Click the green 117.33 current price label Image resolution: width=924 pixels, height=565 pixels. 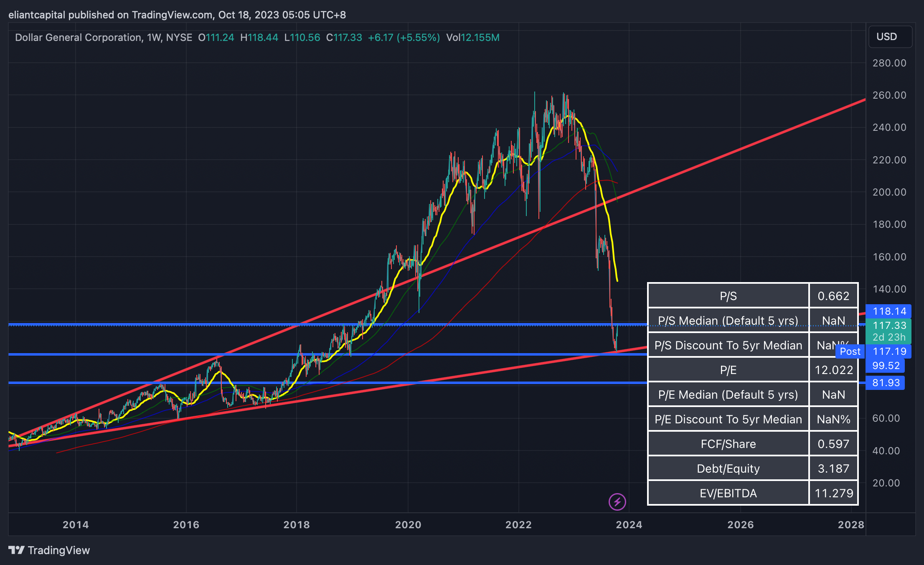pos(889,326)
